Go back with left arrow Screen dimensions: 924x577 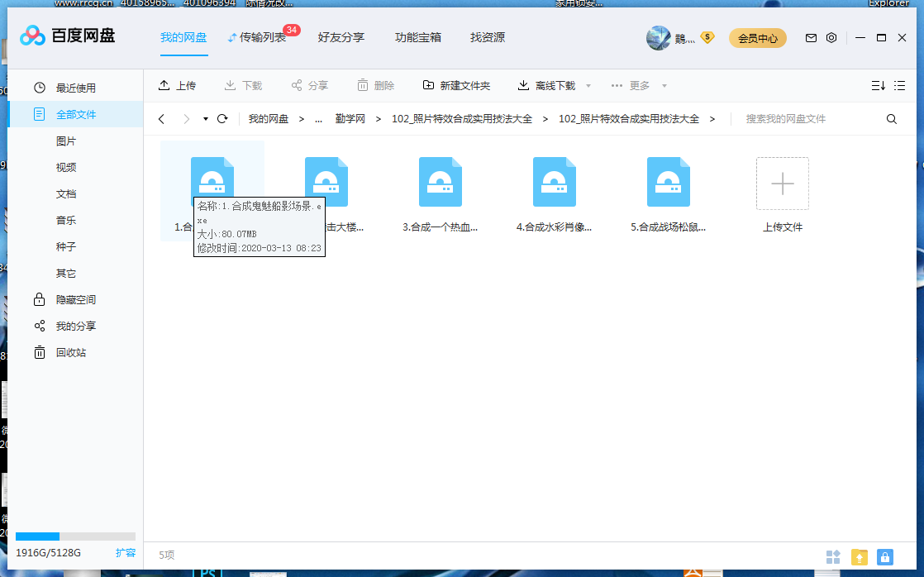pos(161,119)
